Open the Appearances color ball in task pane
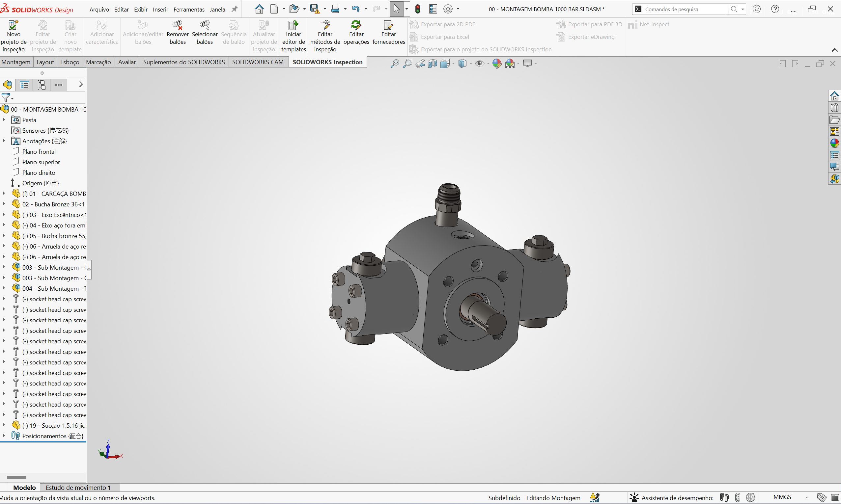 (834, 143)
